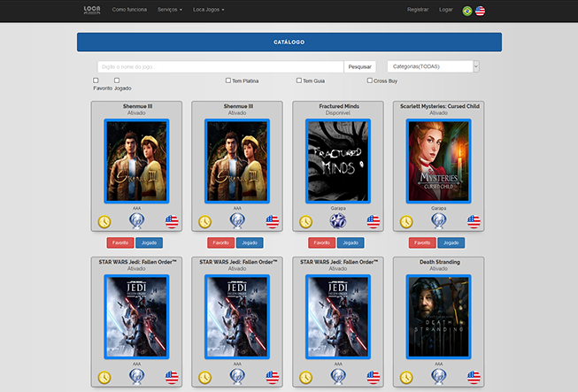This screenshot has height=392, width=578.
Task: Open the LOCA logo home link
Action: click(x=92, y=10)
